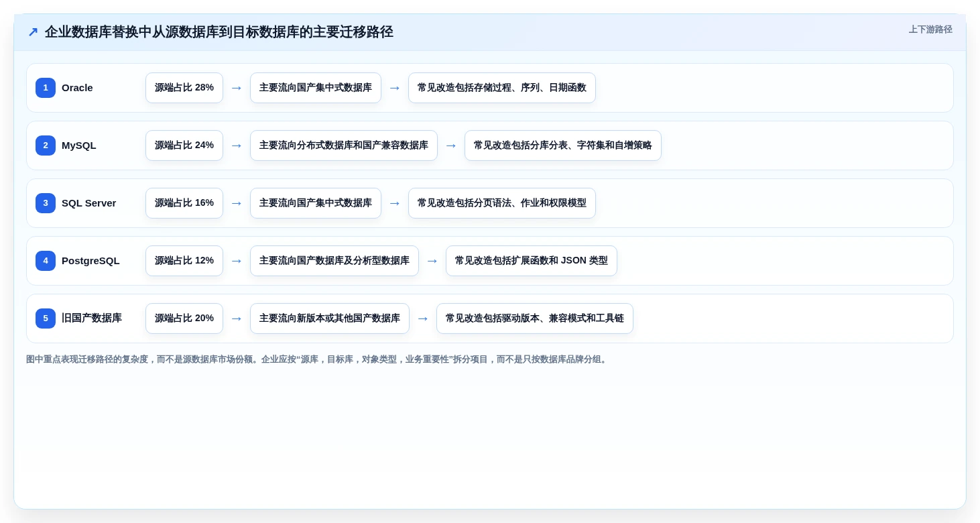Select the 旧国产数据库 row label
The image size is (980, 523).
coord(92,318)
